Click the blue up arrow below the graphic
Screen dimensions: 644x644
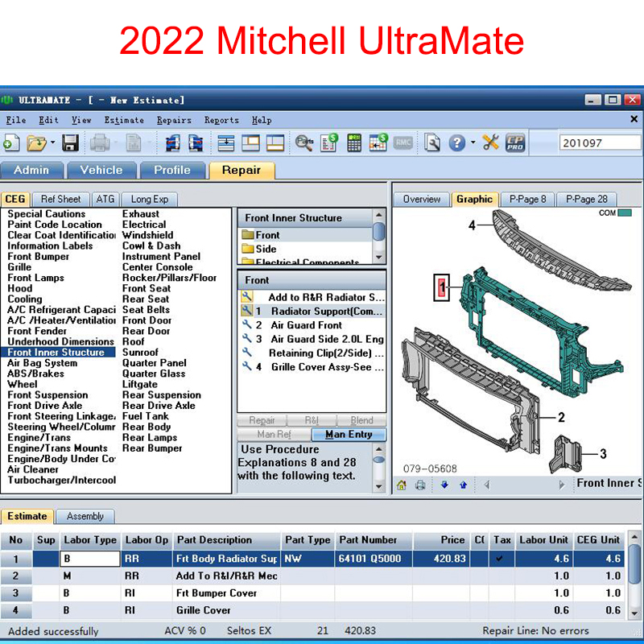coord(464,485)
